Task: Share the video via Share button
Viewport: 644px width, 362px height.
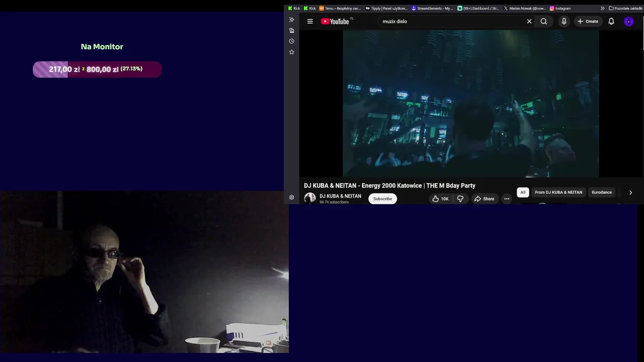Action: pyautogui.click(x=484, y=199)
